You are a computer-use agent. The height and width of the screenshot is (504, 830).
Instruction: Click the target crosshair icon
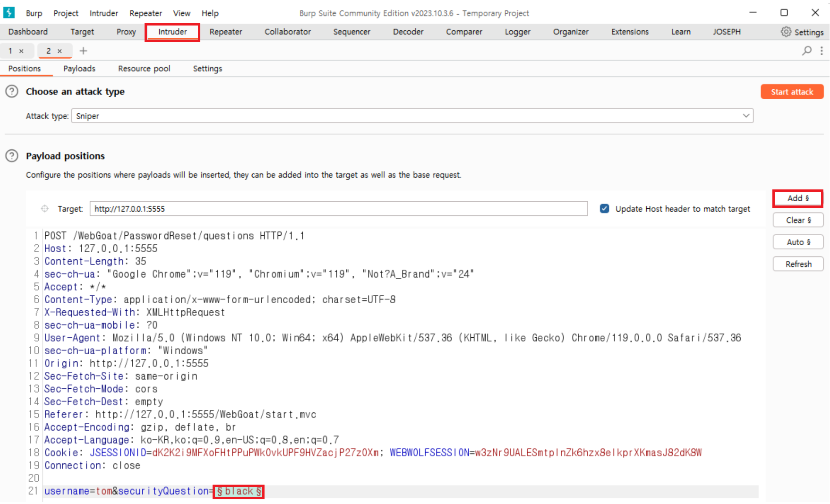[45, 209]
